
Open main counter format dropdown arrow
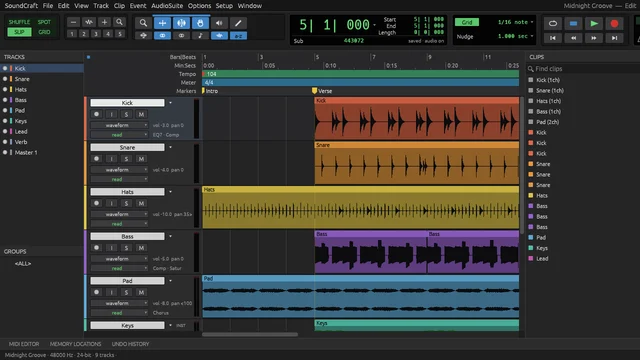(374, 25)
